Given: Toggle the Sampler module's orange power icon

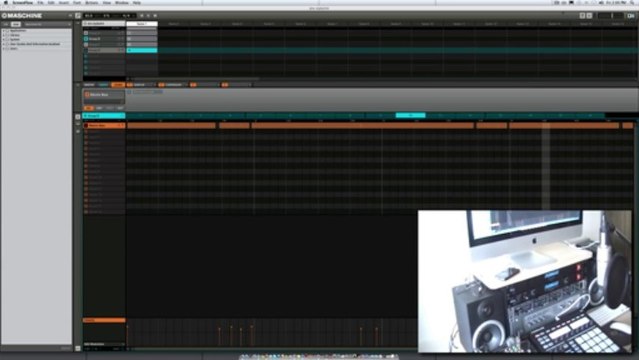Looking at the screenshot, I should click(x=130, y=85).
